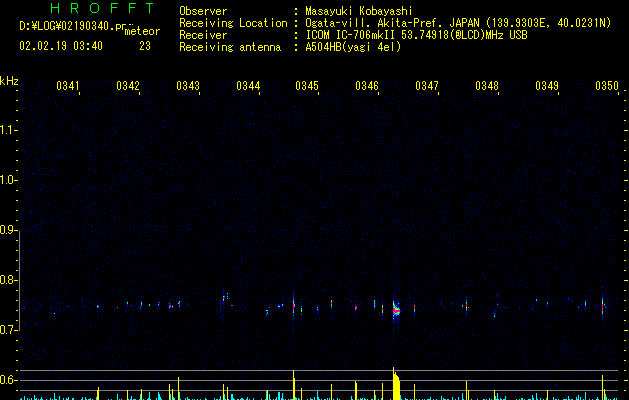The image size is (629, 400).
Task: Click the tallest yellow intensity spike after 0346
Action: tap(396, 384)
